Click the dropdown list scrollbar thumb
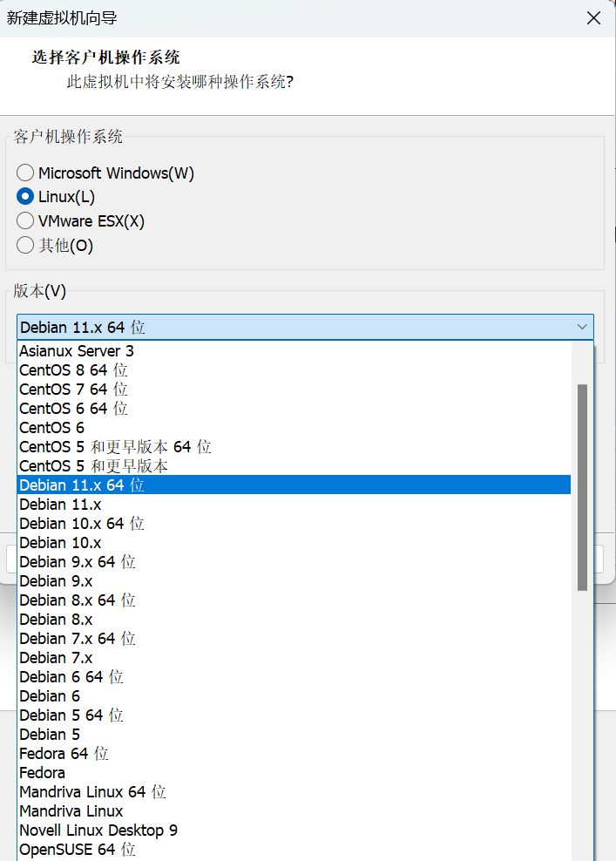616x861 pixels. pos(583,488)
